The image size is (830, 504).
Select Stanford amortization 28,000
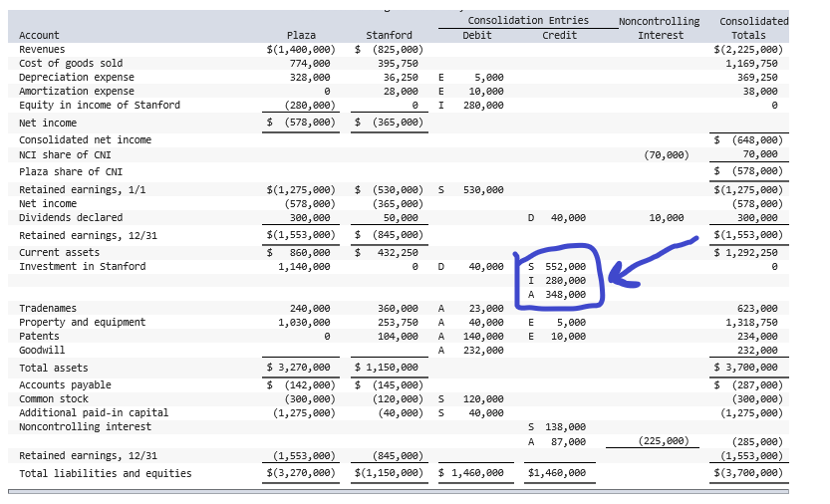(401, 91)
